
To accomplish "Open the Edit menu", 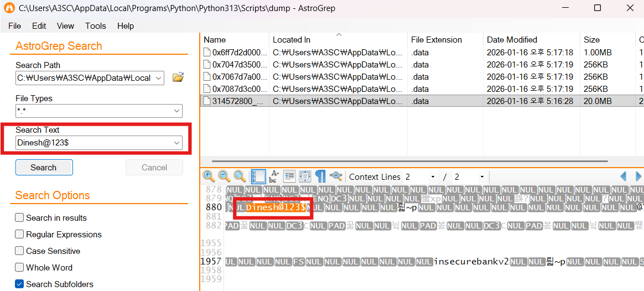I will (39, 26).
